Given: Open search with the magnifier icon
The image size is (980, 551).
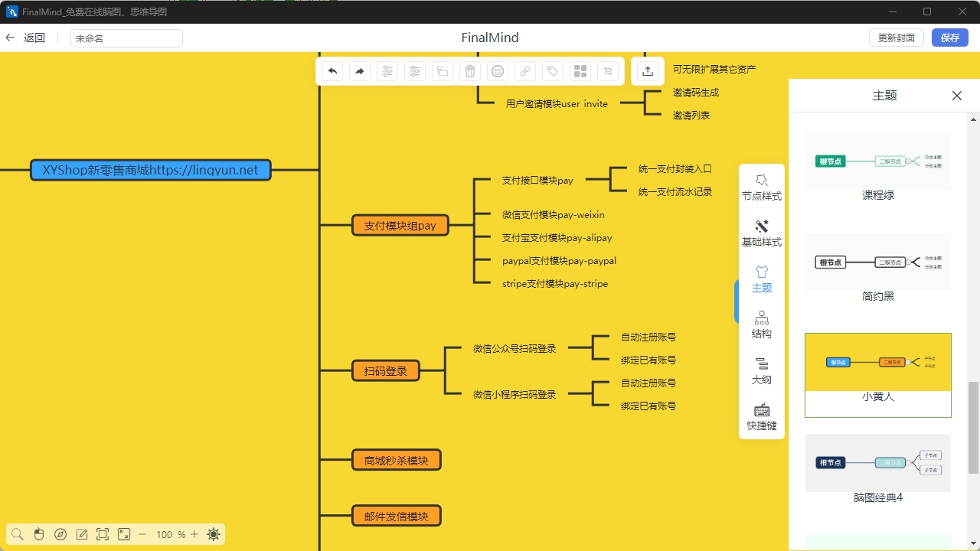Looking at the screenshot, I should coord(17,534).
